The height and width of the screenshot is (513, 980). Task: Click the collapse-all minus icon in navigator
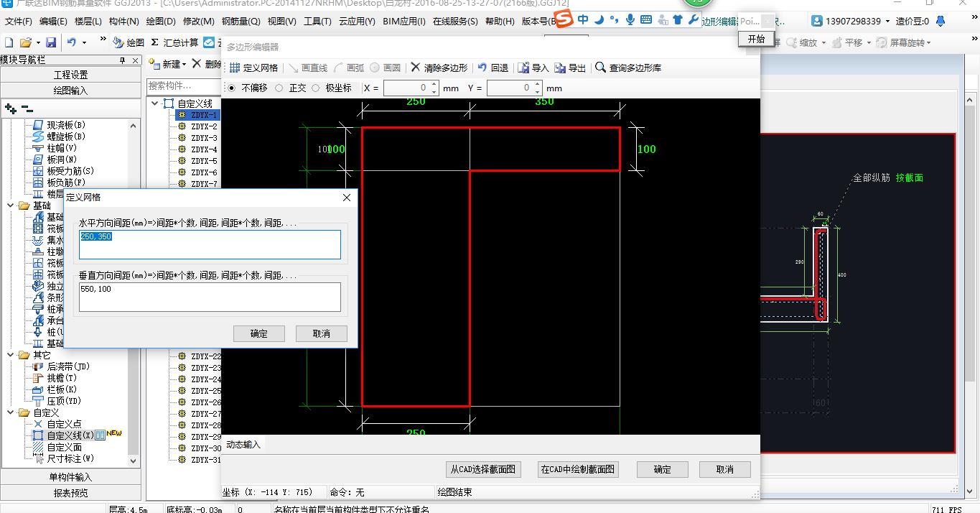[27, 108]
